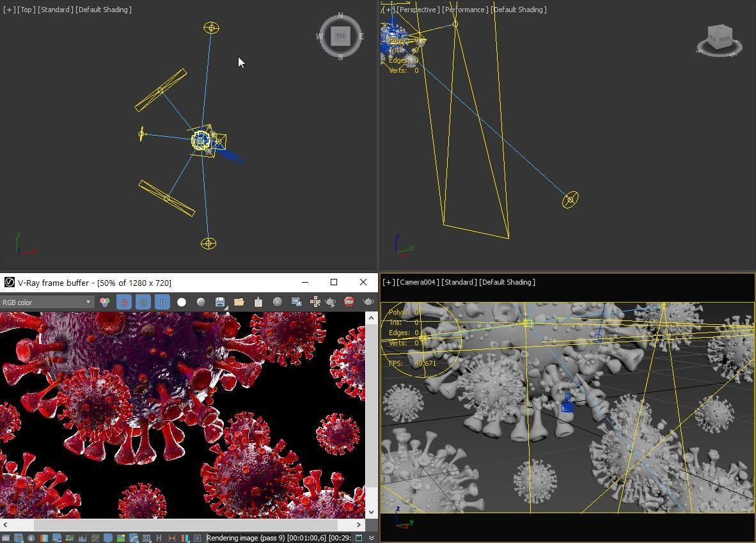Viewport: 756px width, 543px height.
Task: Click the frame buffer vertical scrollbar thumb
Action: 371,405
